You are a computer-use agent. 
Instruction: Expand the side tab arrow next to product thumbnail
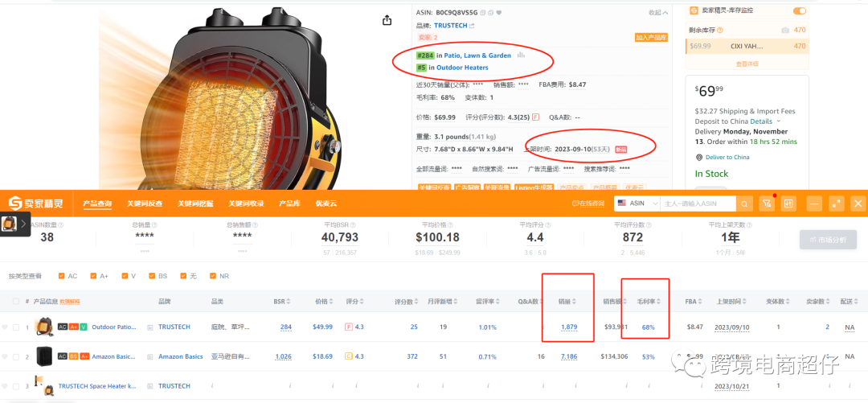pos(23,224)
